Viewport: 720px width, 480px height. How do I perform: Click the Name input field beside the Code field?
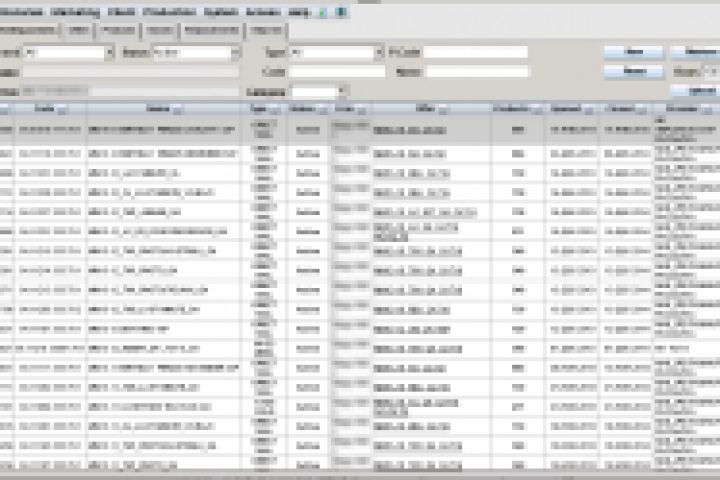[478, 72]
